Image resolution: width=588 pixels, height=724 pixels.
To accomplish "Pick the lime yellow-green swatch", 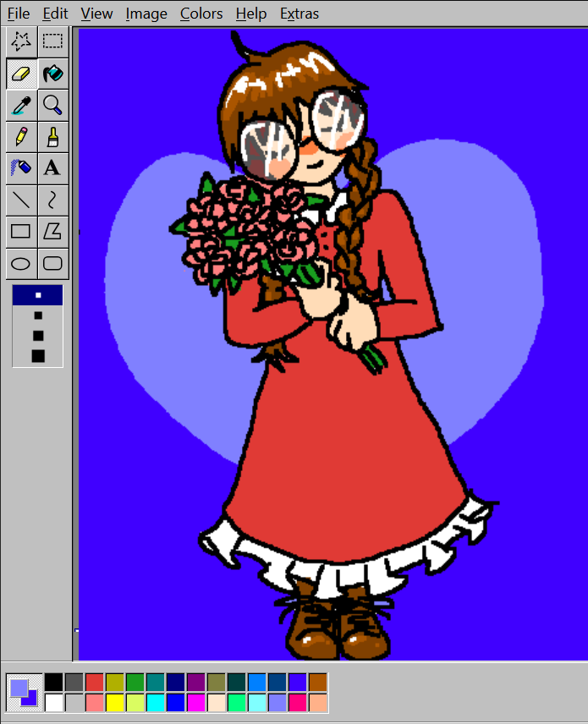I will pyautogui.click(x=135, y=703).
